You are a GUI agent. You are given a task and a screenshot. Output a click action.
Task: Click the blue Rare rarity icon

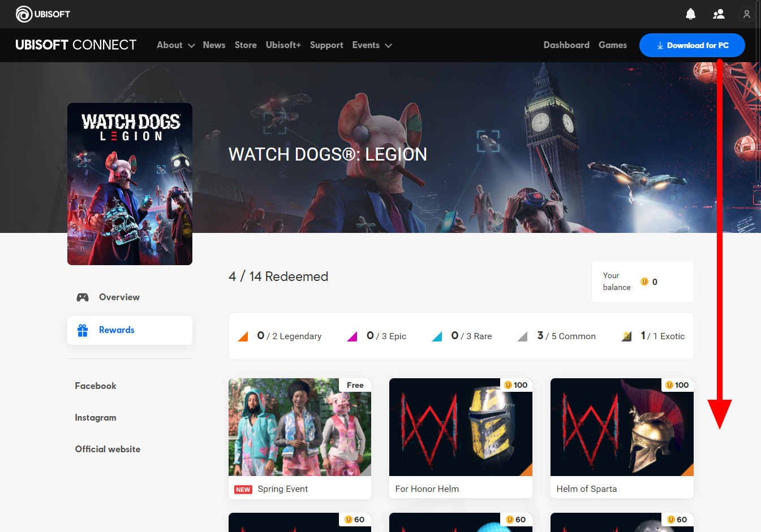click(437, 336)
